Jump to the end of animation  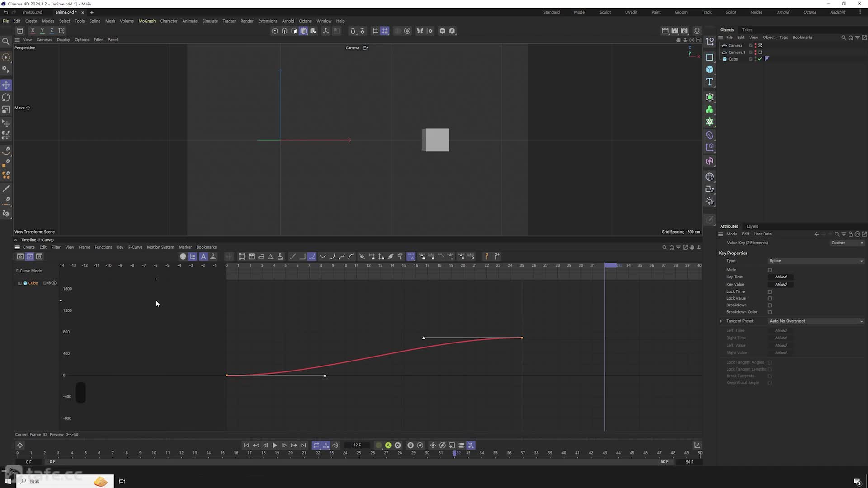[303, 446]
